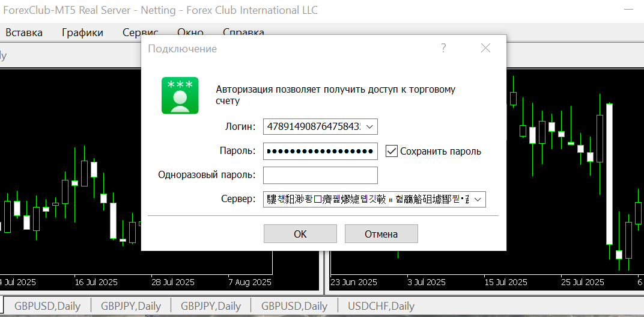644x317 pixels.
Task: Click the 25 Jul 2025 date label
Action: (582, 283)
